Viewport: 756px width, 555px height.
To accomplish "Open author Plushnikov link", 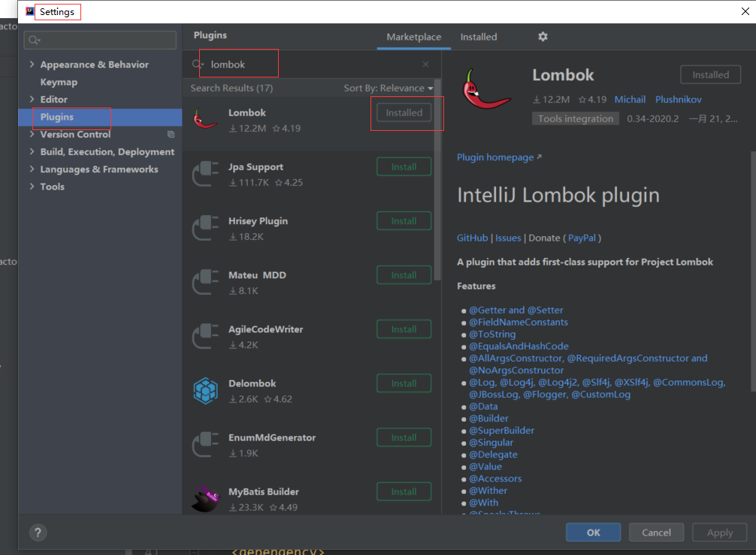I will point(678,99).
